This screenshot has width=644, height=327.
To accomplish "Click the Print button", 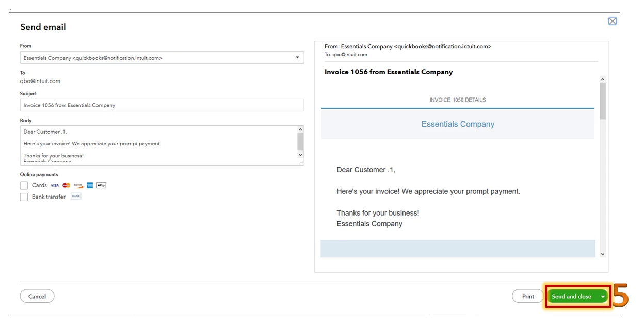I will tap(528, 296).
